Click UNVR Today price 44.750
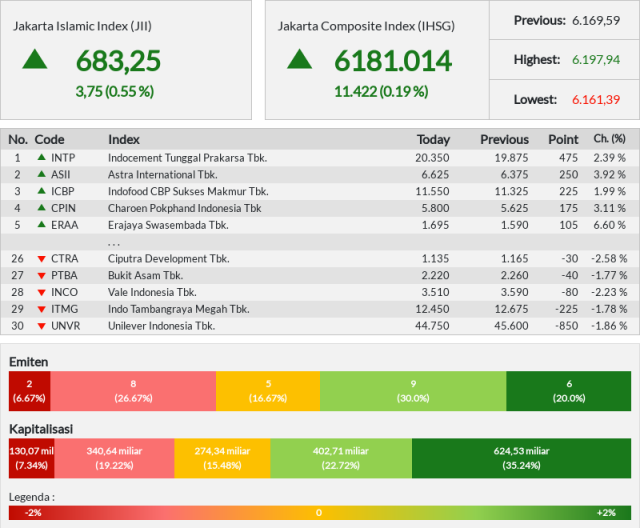 tap(432, 326)
